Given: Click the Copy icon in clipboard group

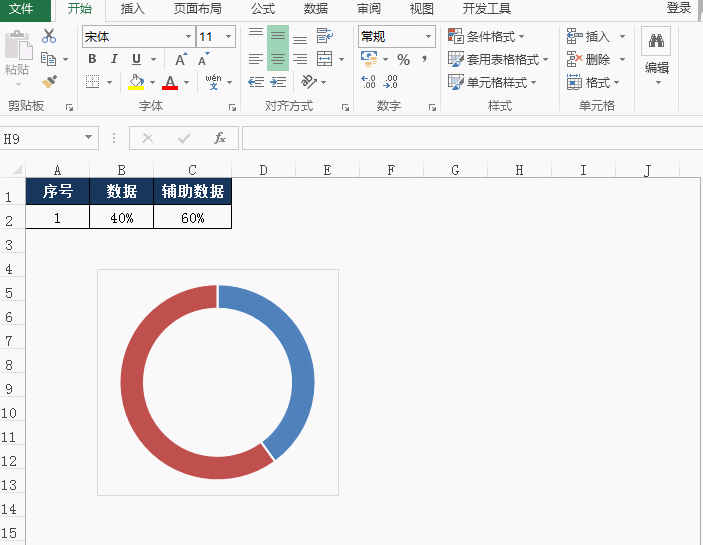Looking at the screenshot, I should [x=48, y=59].
